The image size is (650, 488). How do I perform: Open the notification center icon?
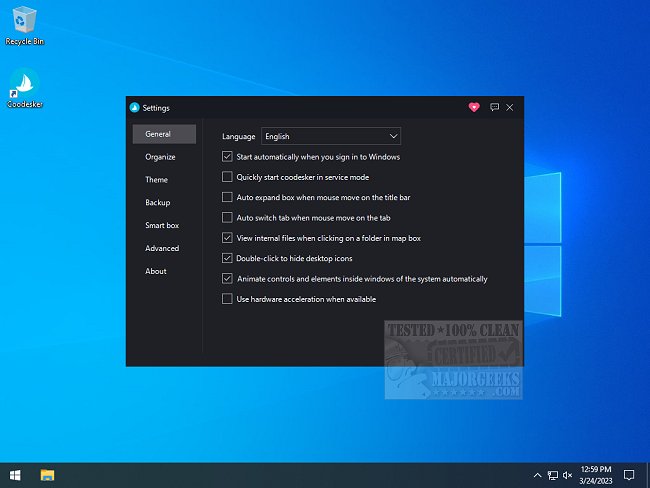(x=629, y=474)
